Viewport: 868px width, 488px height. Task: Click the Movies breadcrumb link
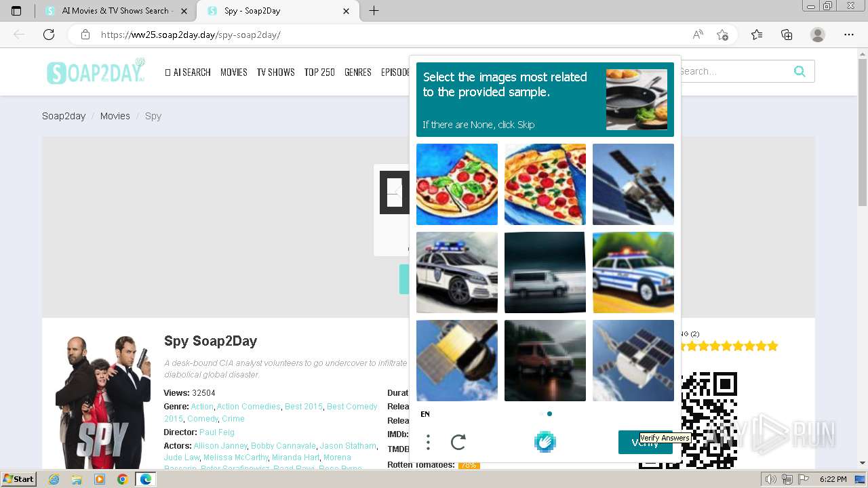click(x=115, y=116)
